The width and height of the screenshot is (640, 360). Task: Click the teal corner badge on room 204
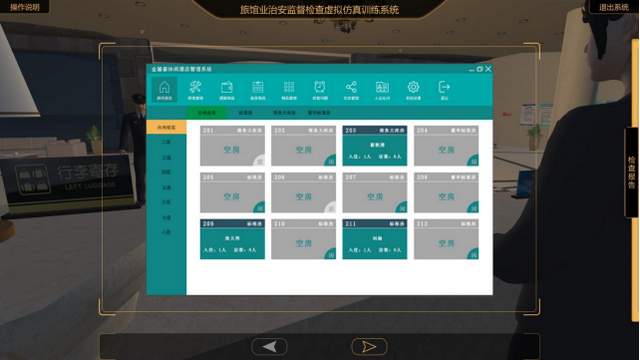(473, 161)
